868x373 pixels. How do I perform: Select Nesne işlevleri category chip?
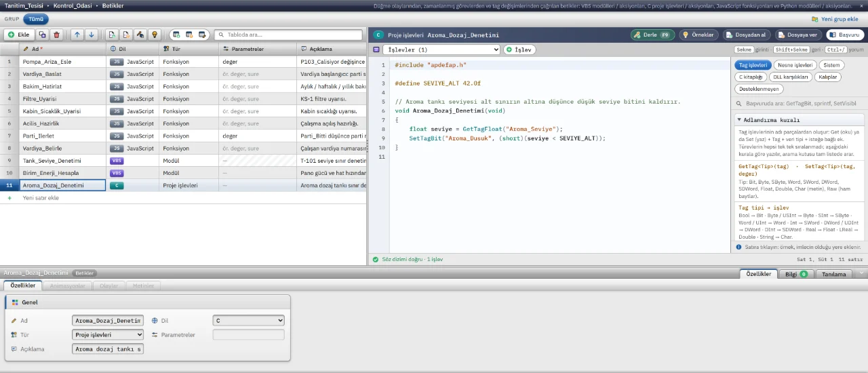[795, 65]
